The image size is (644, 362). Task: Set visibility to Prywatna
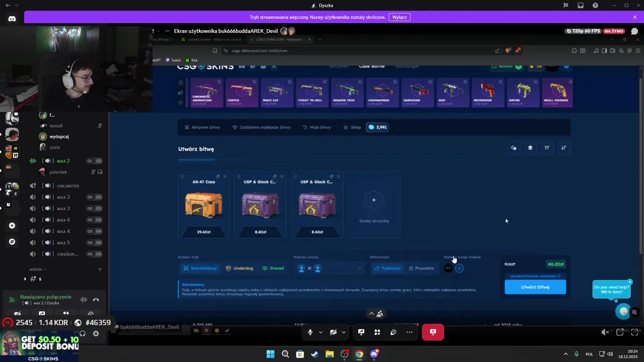click(x=421, y=268)
